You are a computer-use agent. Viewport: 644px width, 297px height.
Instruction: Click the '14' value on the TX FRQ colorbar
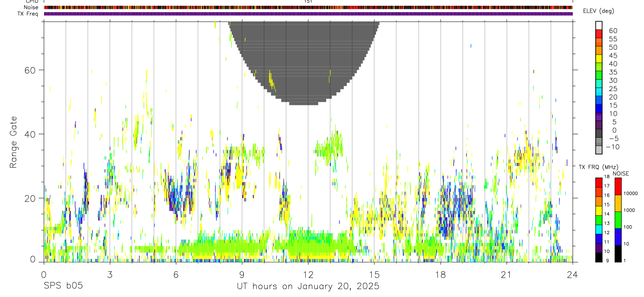607,214
